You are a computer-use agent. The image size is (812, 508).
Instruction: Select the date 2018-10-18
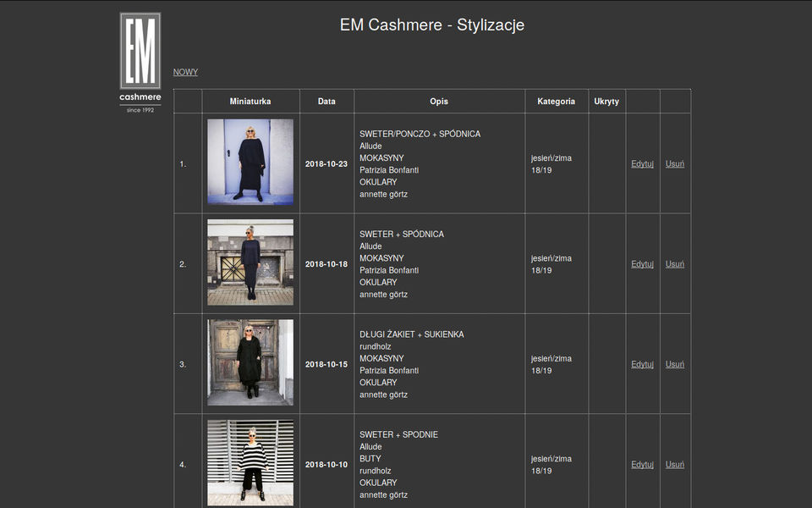326,264
